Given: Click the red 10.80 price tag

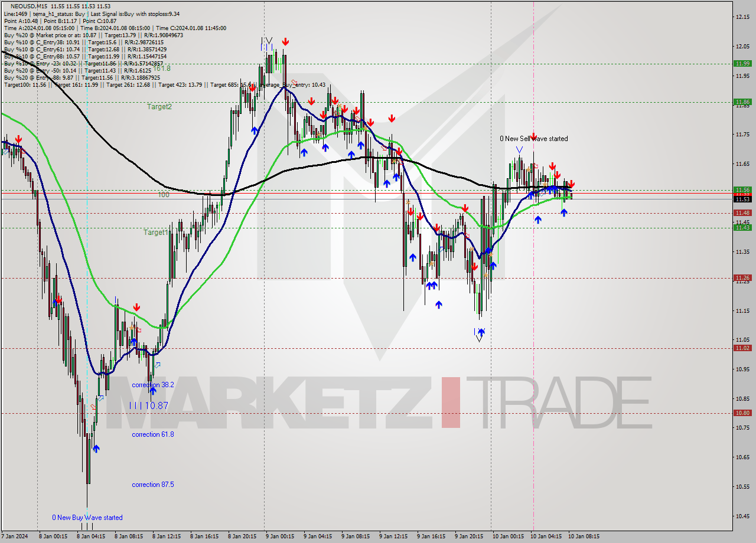Looking at the screenshot, I should (x=742, y=413).
